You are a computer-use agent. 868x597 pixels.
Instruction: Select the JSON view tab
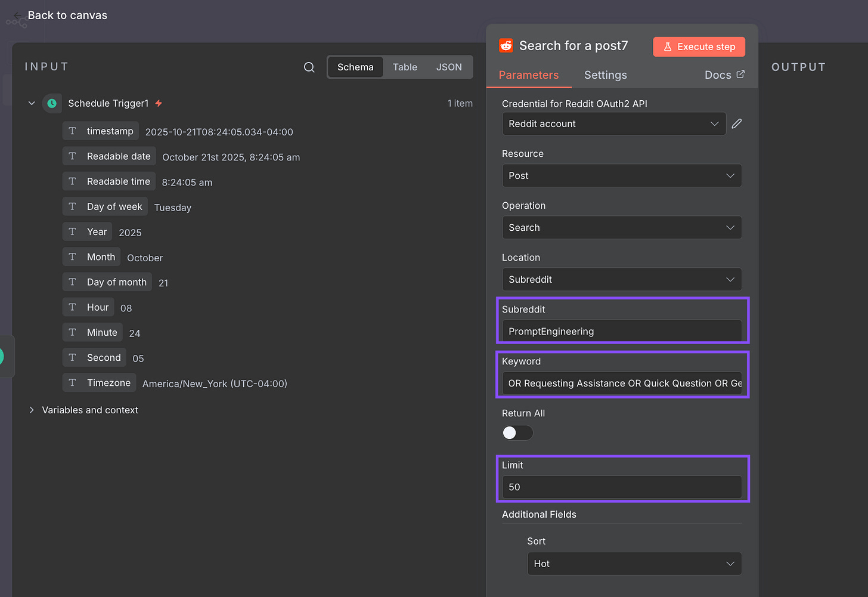click(x=449, y=67)
